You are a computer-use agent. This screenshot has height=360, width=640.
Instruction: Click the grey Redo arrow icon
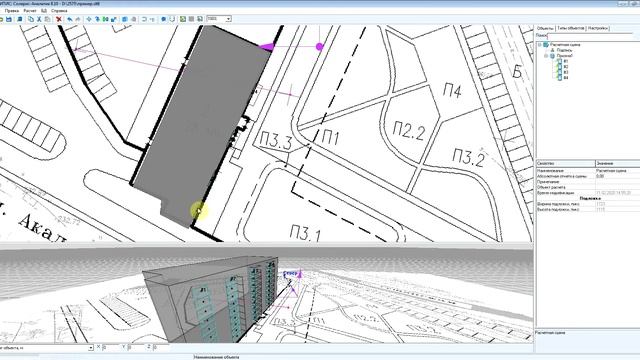coord(78,19)
